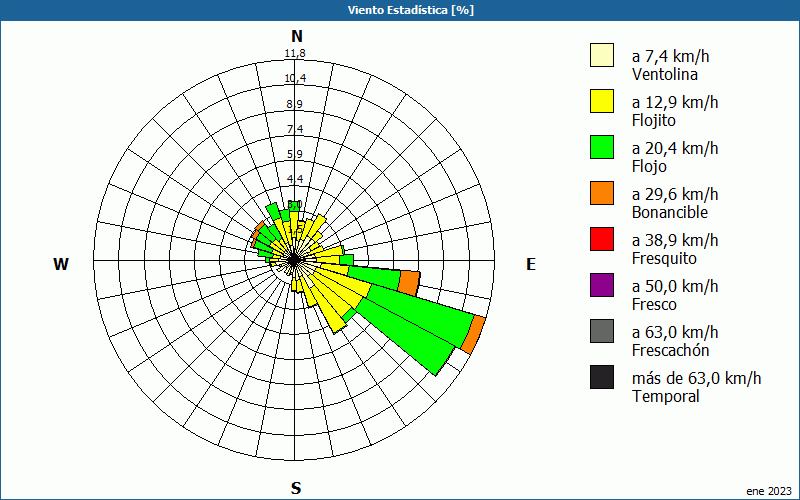Click the 'a 7,4 km/h' legend text
This screenshot has width=800, height=500.
[x=670, y=56]
